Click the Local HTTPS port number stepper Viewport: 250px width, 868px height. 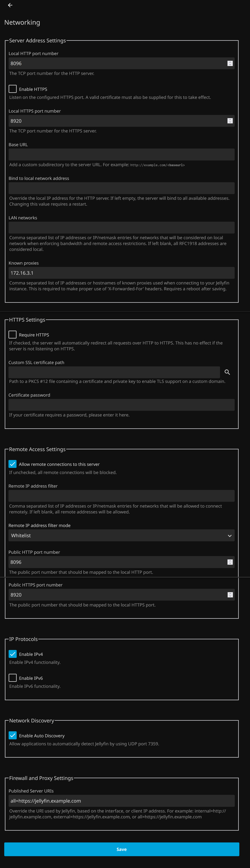point(230,121)
